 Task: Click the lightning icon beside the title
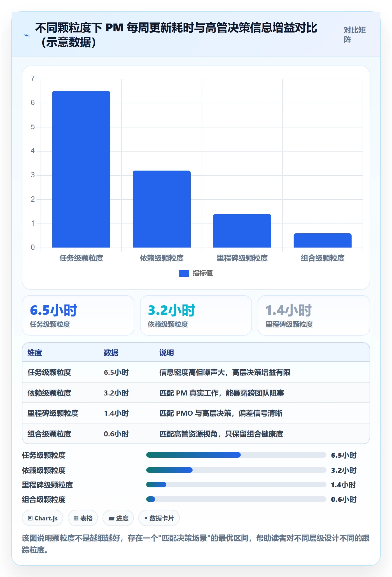point(27,35)
